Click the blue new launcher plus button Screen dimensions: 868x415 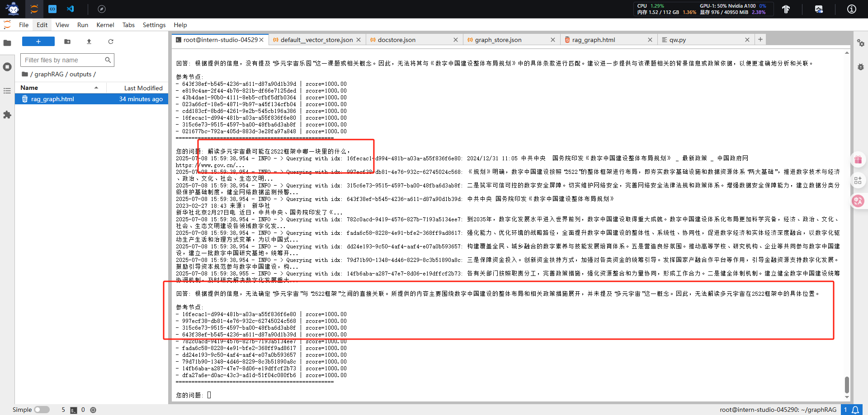38,41
